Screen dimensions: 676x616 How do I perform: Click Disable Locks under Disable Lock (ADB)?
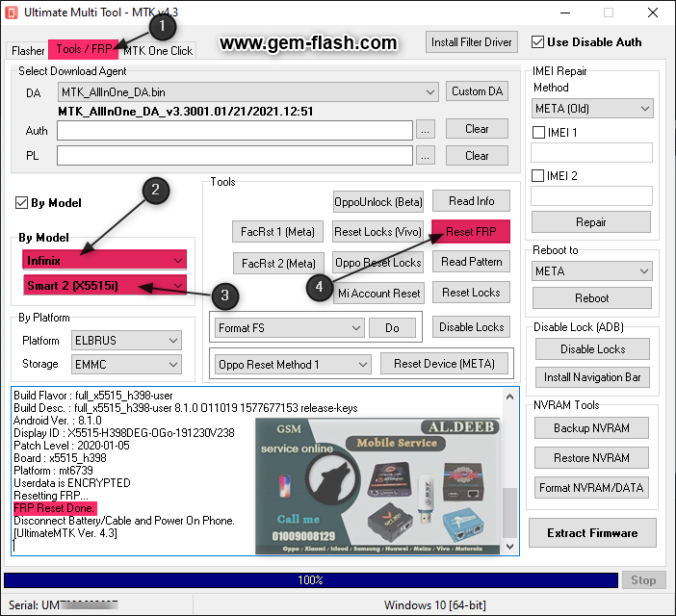click(x=592, y=349)
